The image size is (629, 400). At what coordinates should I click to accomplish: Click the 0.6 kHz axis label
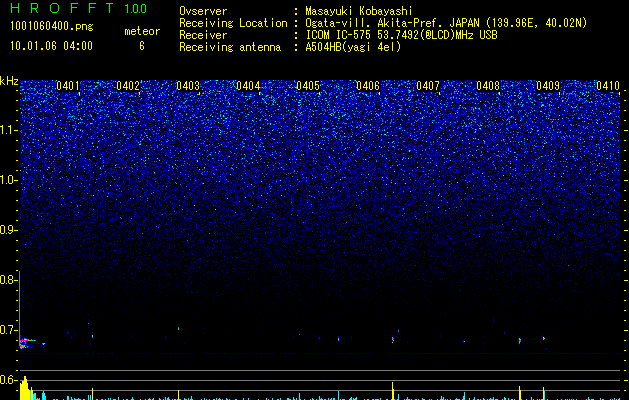coord(8,380)
